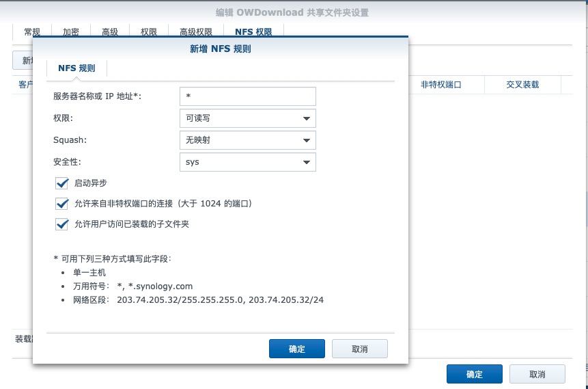This screenshot has width=588, height=389.
Task: Switch to the 高级 tab
Action: point(110,32)
